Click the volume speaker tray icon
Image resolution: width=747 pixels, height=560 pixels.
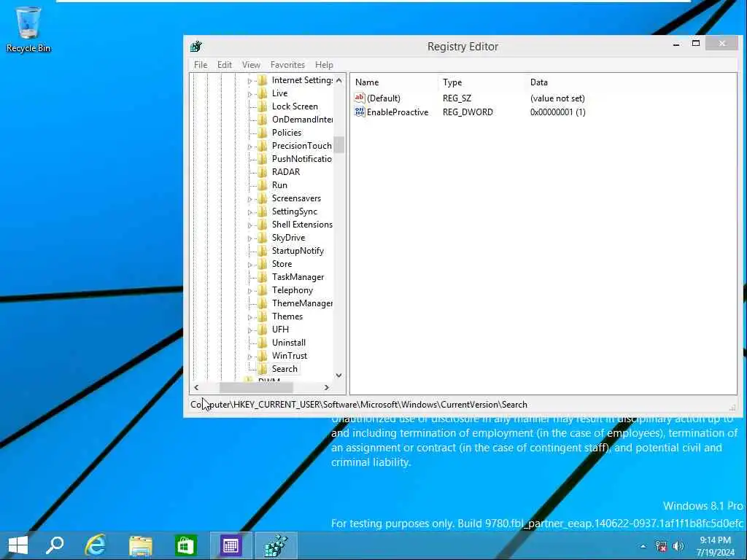pos(678,546)
